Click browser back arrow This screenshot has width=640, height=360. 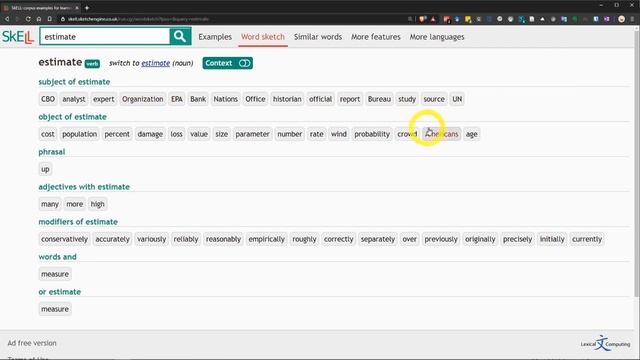pos(7,19)
